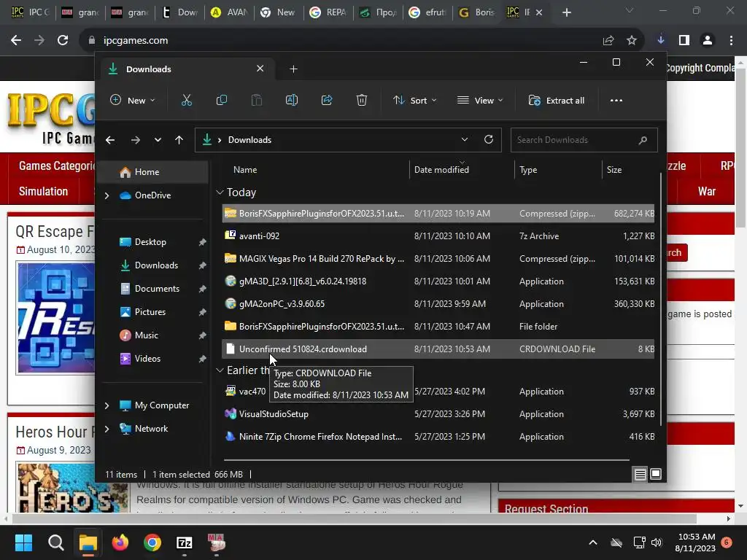Open Chrome three-dot menu
747x560 pixels.
pos(731,40)
